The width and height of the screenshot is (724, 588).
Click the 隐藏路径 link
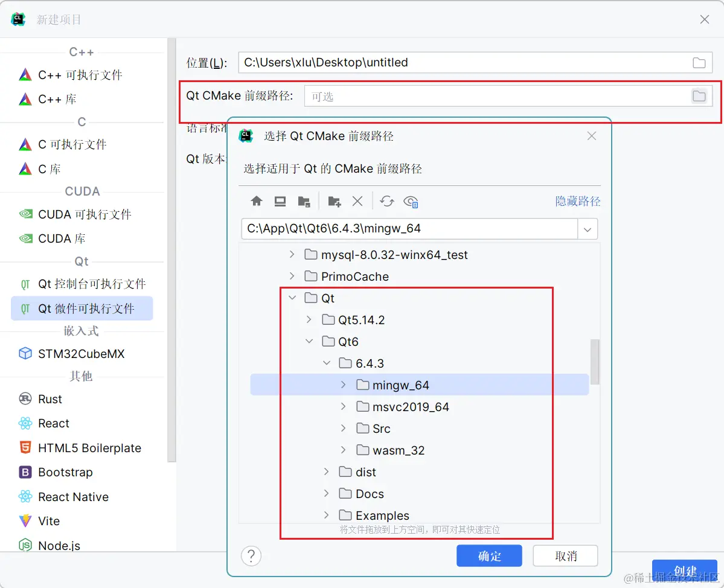[x=578, y=201]
